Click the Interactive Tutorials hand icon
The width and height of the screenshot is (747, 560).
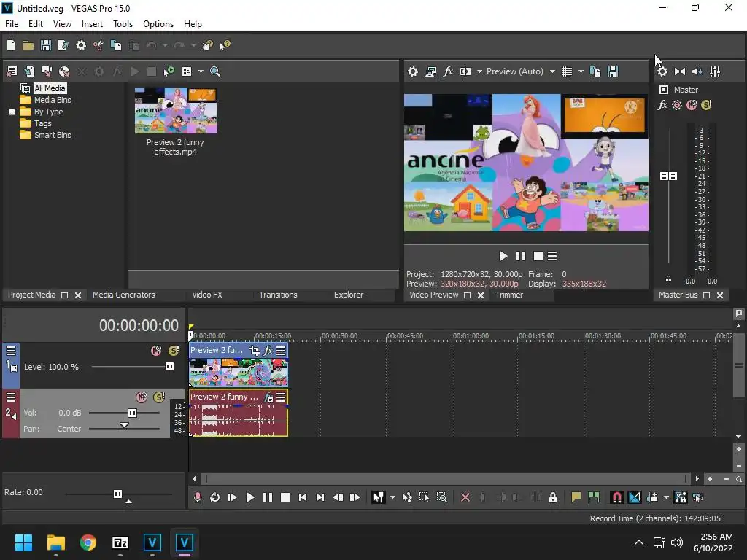click(207, 45)
